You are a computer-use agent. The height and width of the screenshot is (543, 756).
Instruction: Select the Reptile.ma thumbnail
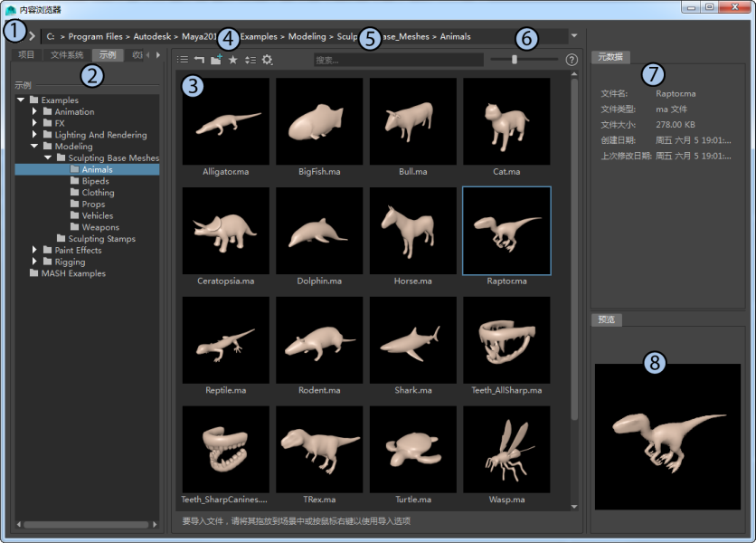coord(226,340)
